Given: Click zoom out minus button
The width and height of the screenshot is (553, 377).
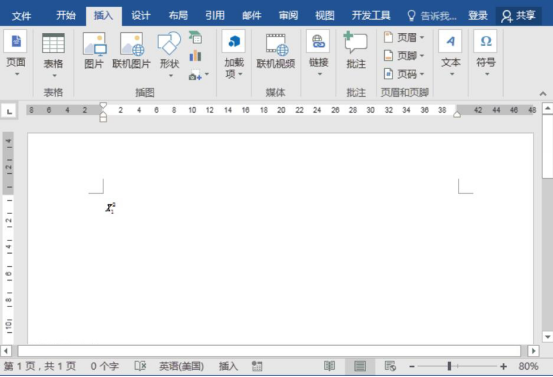Looking at the screenshot, I should pos(412,366).
